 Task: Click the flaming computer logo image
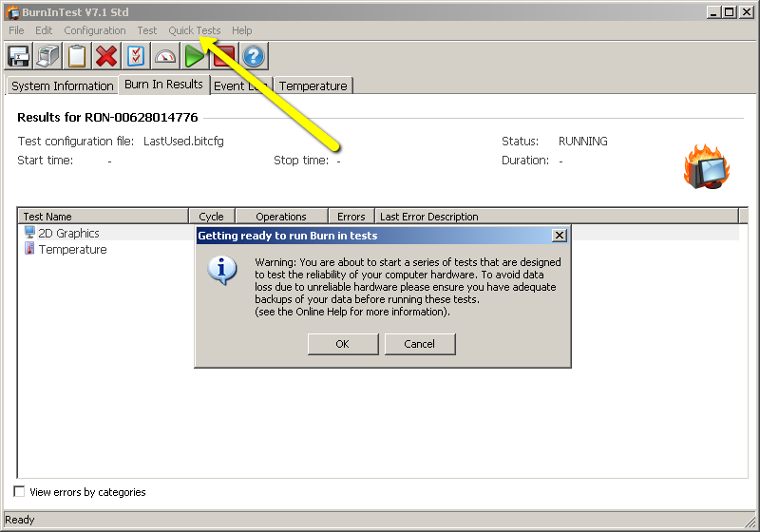707,166
